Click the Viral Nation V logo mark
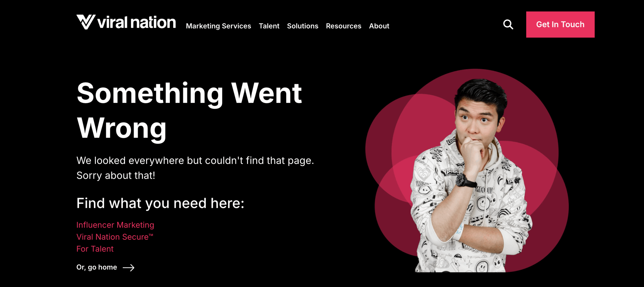The image size is (644, 287). pos(86,22)
